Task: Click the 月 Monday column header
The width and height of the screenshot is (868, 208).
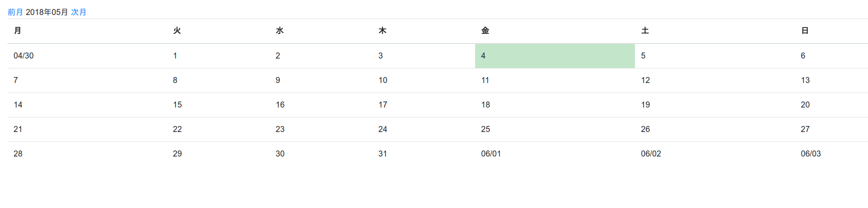Action: (x=18, y=30)
